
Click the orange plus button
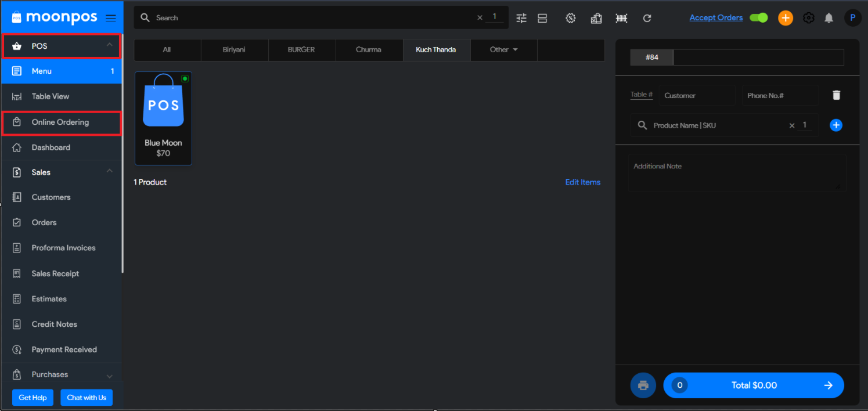pos(785,18)
